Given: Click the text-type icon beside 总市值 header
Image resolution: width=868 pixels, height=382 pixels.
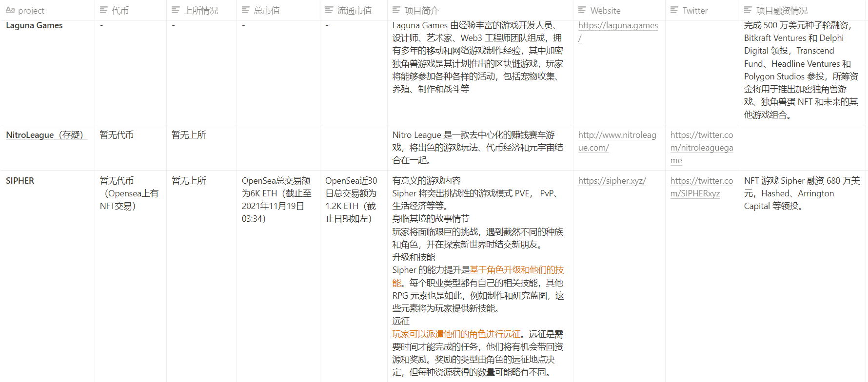Looking at the screenshot, I should coord(246,10).
